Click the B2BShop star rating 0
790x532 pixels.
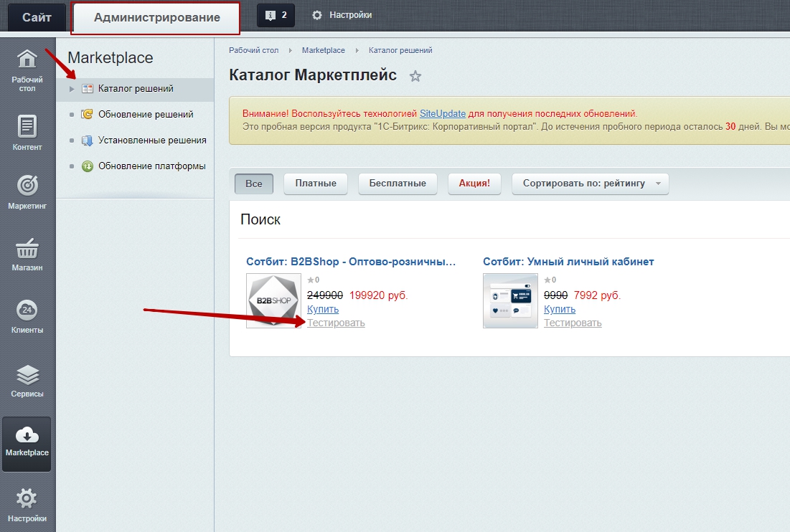[314, 280]
